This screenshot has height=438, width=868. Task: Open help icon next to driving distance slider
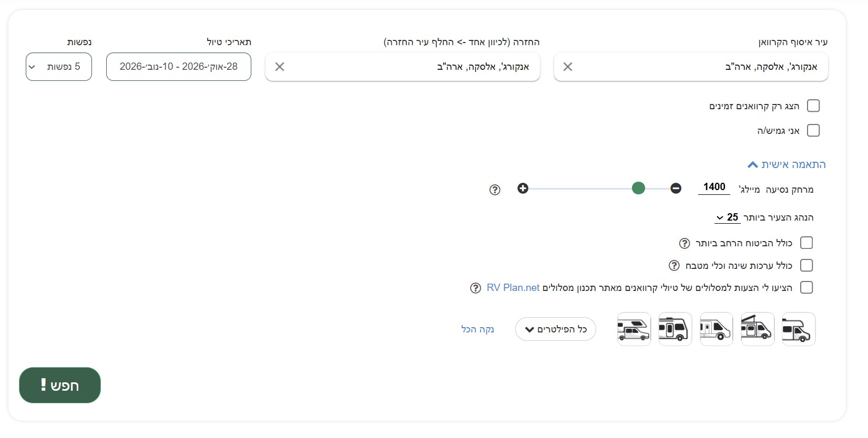coord(495,190)
